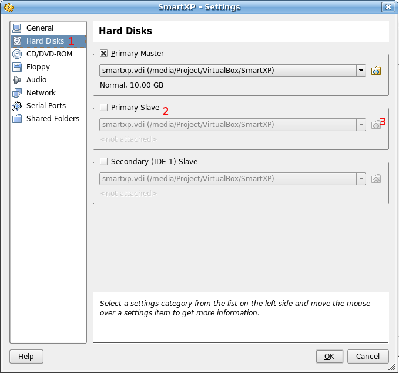Open the Shared Folders settings category

(48, 119)
